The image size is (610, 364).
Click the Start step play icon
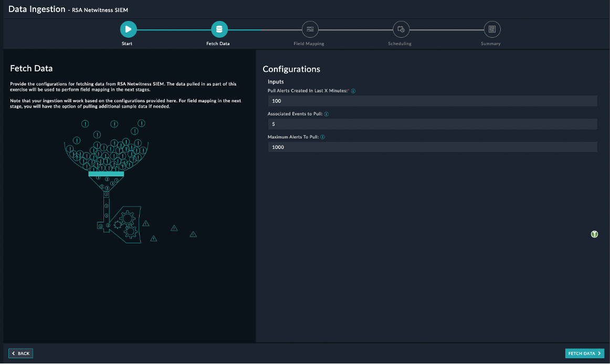pyautogui.click(x=128, y=29)
